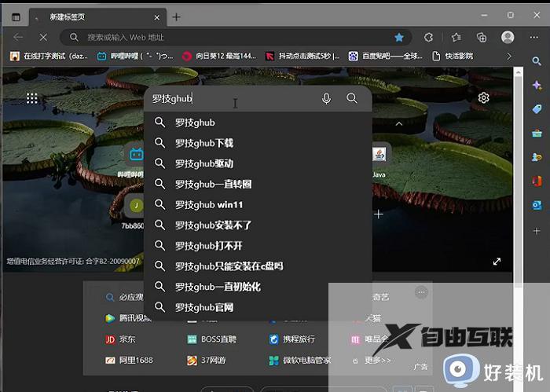The width and height of the screenshot is (550, 392).
Task: Click the voice search microphone icon
Action: click(326, 98)
